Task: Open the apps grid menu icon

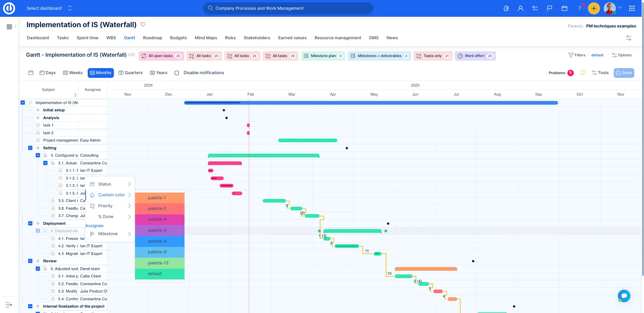Action: (632, 8)
